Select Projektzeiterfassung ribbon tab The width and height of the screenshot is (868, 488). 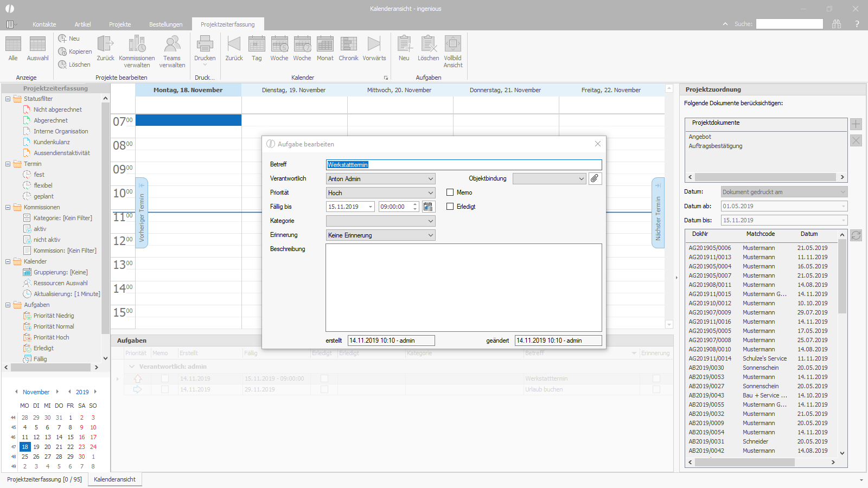tap(227, 24)
